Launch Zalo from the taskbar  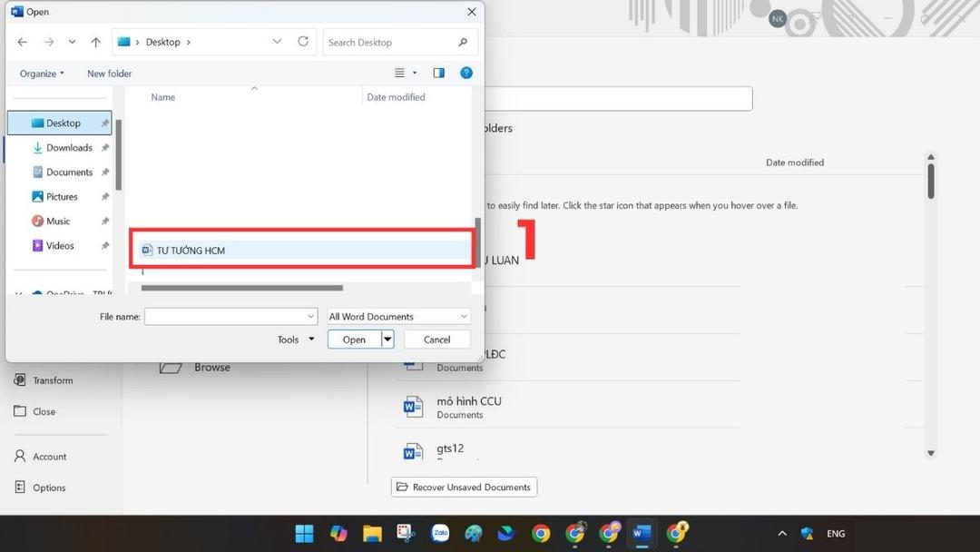(x=440, y=533)
